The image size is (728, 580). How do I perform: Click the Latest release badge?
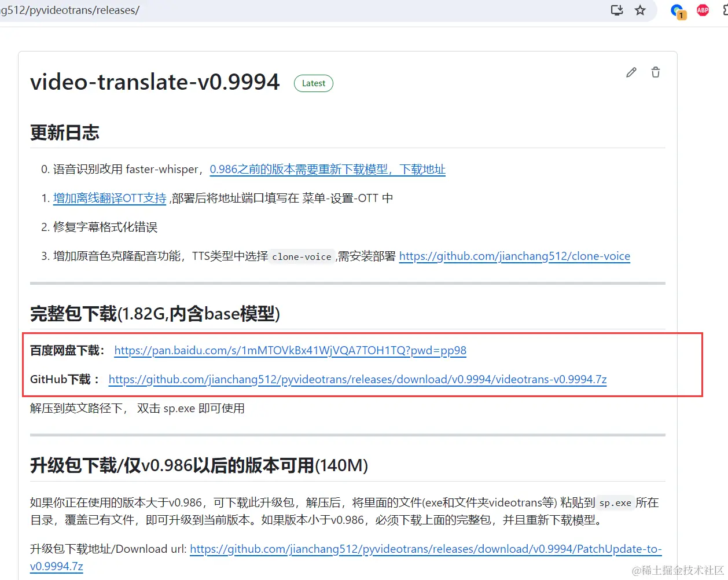(x=313, y=83)
